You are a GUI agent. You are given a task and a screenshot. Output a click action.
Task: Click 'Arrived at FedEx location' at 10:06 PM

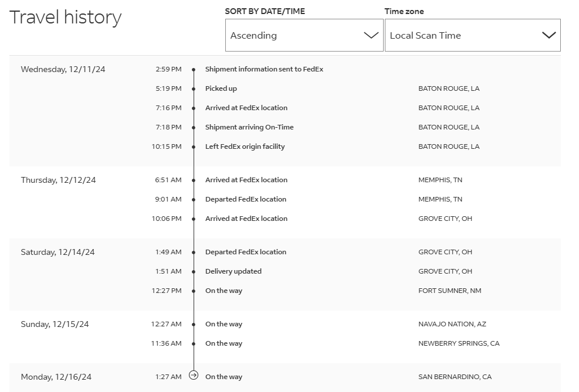[246, 219]
